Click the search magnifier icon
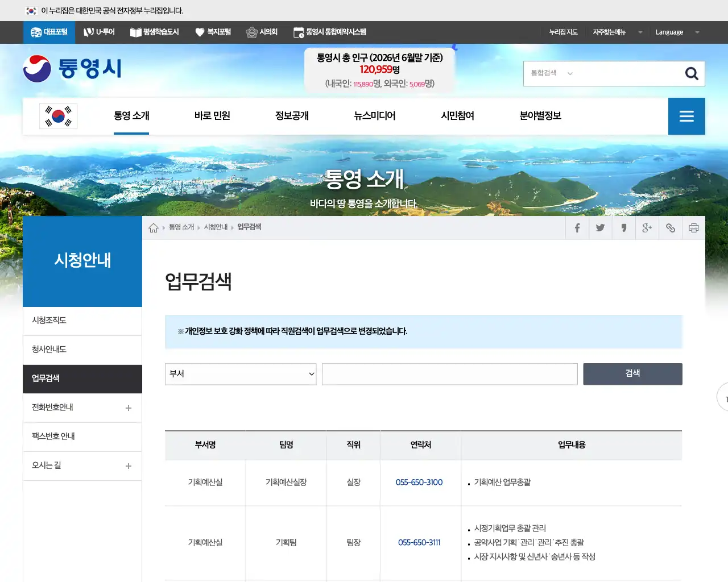This screenshot has width=728, height=582. (692, 73)
